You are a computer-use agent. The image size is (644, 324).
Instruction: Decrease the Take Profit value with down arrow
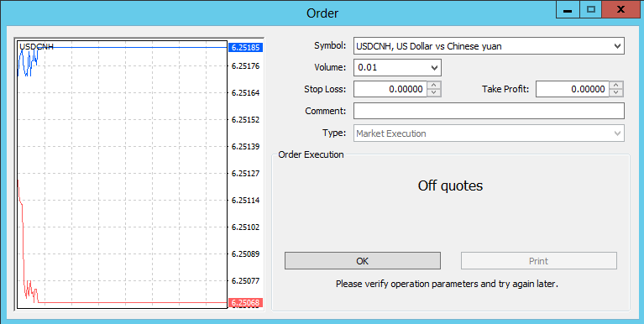(x=616, y=93)
